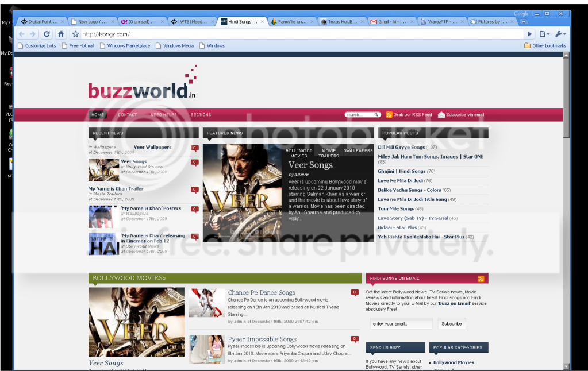Image resolution: width=588 pixels, height=371 pixels.
Task: Open Tum Mile Songs popular post
Action: (395, 208)
